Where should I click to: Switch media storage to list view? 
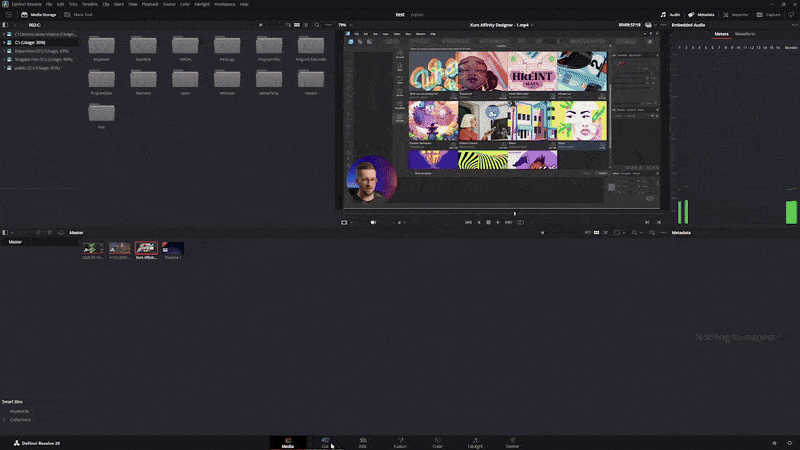[x=306, y=25]
